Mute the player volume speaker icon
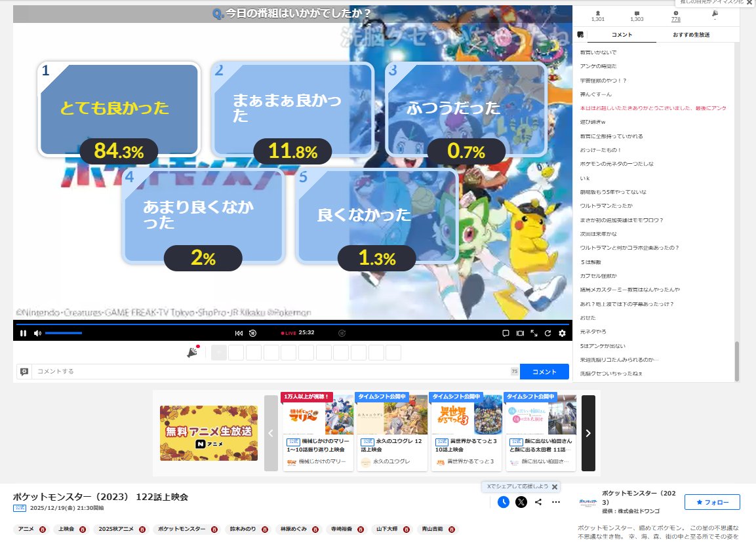Viewport: 756px width, 542px height. tap(37, 333)
